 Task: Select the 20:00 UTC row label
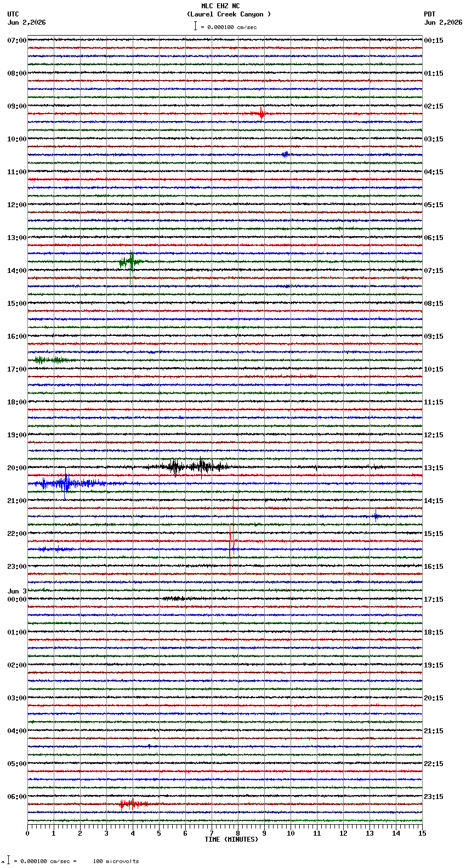pos(17,468)
